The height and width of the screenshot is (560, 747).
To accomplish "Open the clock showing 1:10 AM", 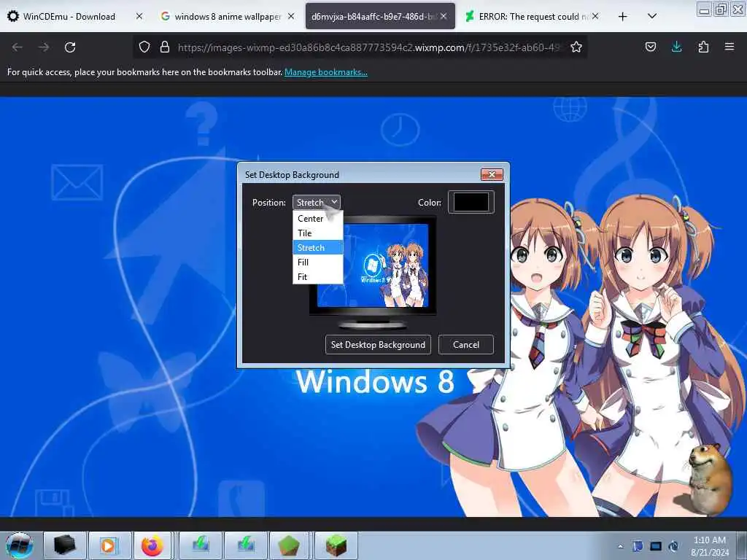I will pos(710,546).
